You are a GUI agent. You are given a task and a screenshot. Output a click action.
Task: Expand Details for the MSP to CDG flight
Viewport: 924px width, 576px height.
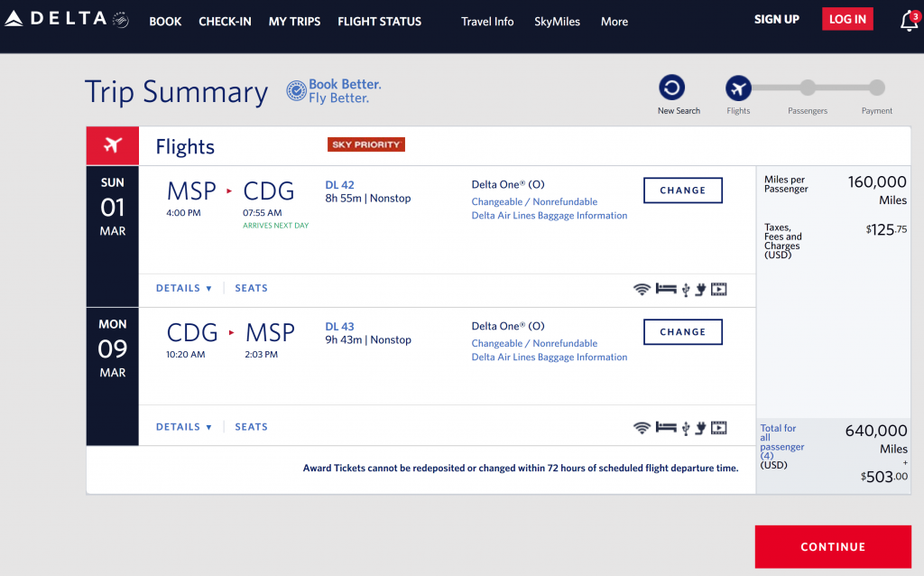[184, 288]
